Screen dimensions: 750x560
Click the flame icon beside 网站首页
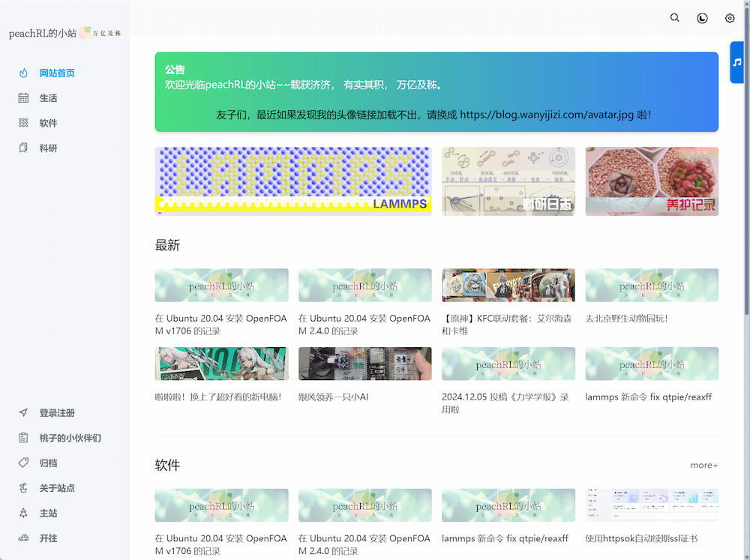pyautogui.click(x=24, y=73)
